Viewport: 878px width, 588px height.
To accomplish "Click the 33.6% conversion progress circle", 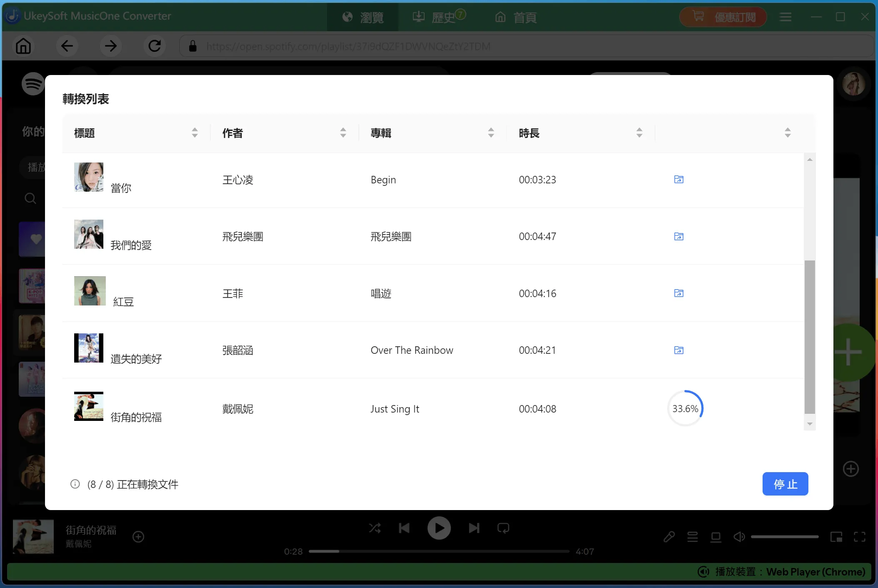I will coord(685,408).
